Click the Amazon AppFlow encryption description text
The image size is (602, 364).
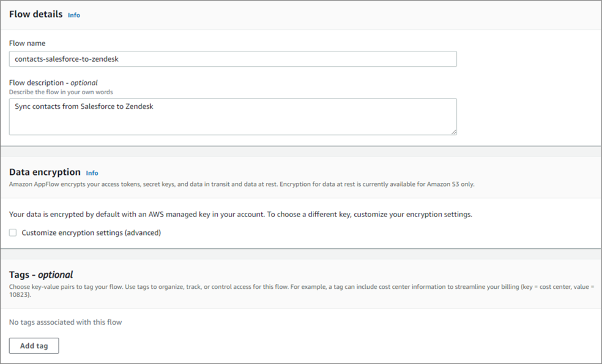click(x=242, y=184)
